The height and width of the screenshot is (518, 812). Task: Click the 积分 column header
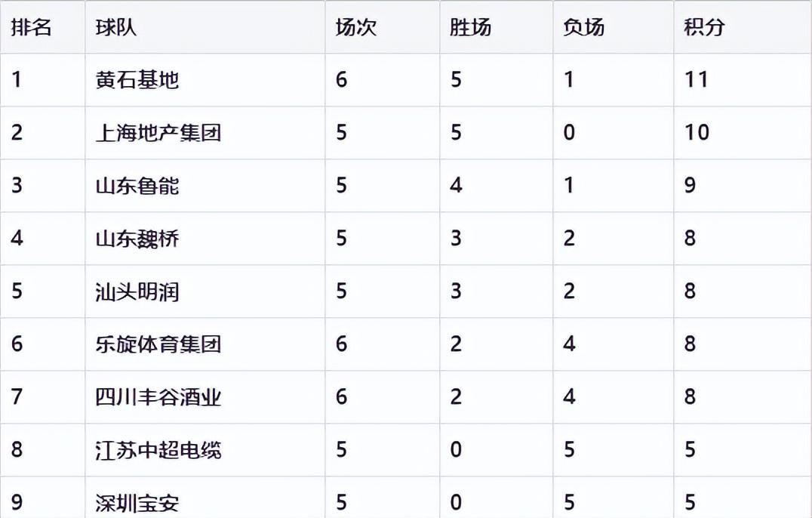click(x=704, y=28)
